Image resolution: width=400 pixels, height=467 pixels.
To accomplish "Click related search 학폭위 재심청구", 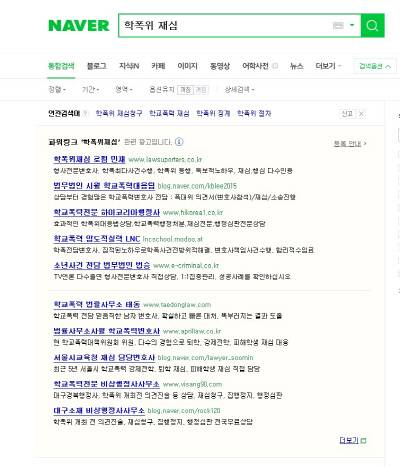I will point(119,113).
